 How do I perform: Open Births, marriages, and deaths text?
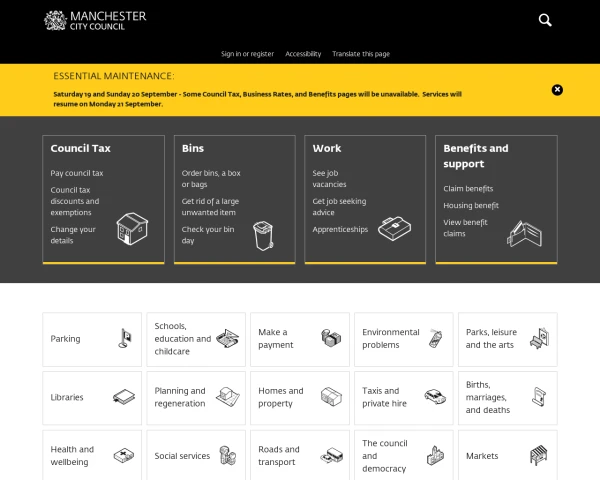(488, 397)
